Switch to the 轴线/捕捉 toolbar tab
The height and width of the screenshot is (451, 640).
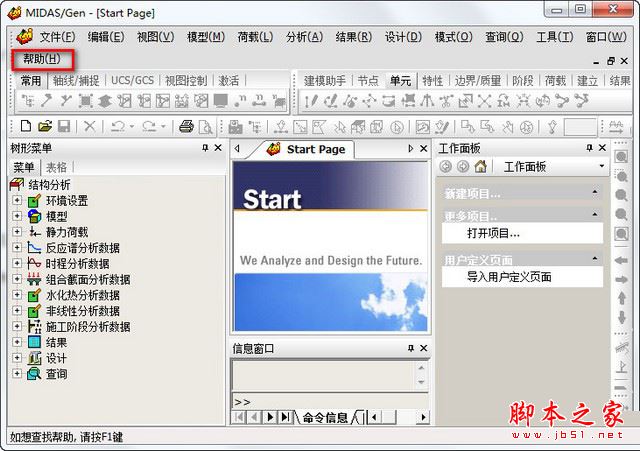pos(76,80)
